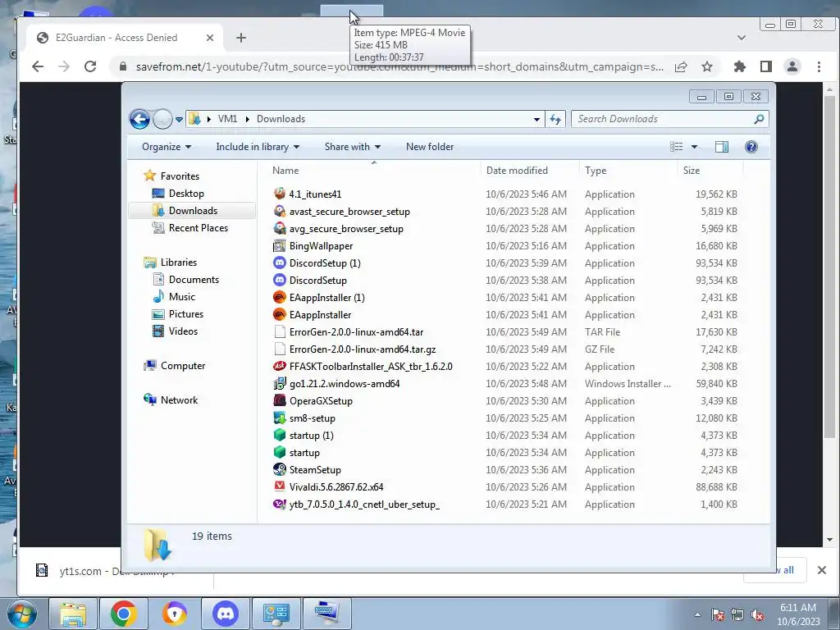
Task: Select Network in the navigation pane
Action: [179, 400]
